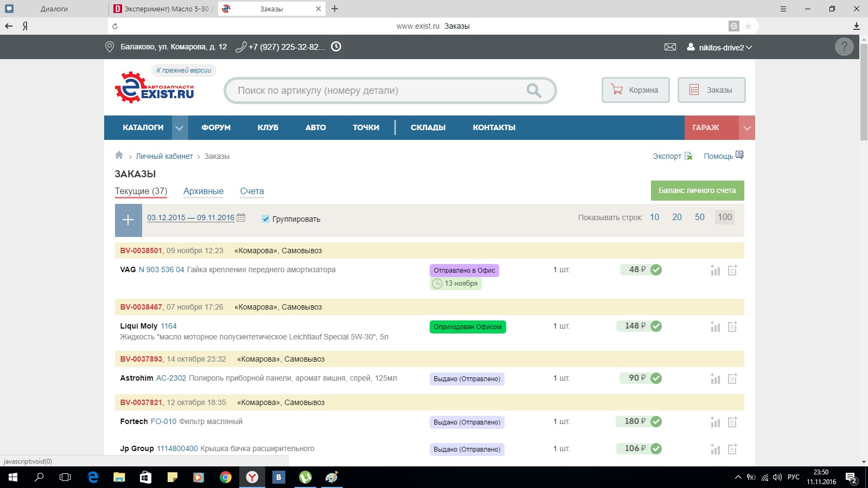The width and height of the screenshot is (868, 488).
Task: Click Баланс личного счета button
Action: pyautogui.click(x=698, y=190)
